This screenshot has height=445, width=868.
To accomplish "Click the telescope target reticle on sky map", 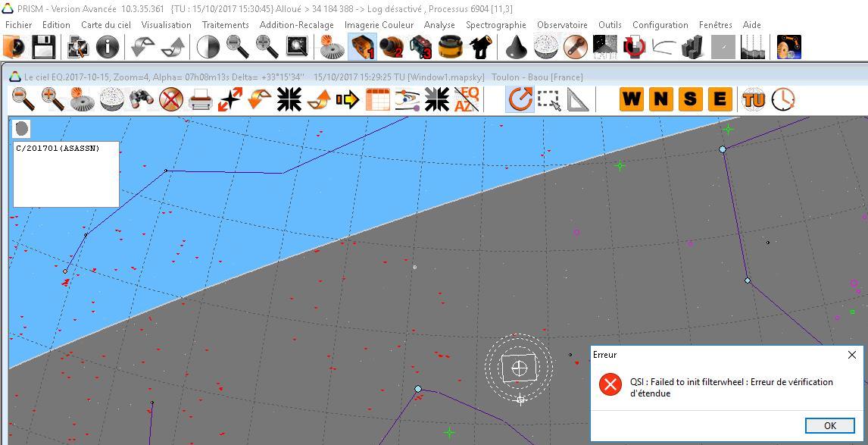I will coord(519,368).
